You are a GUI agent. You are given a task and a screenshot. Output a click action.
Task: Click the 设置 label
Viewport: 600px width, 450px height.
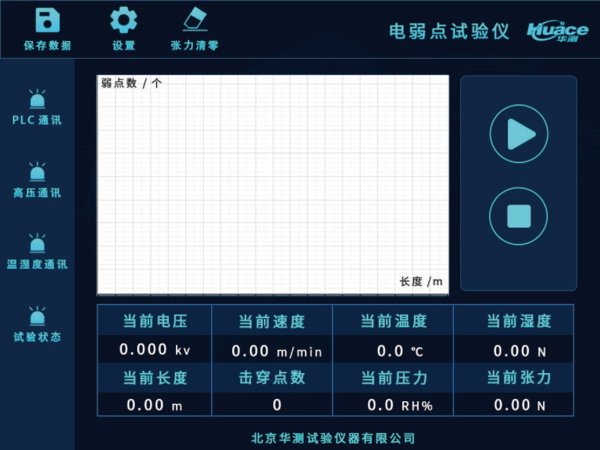(x=124, y=46)
